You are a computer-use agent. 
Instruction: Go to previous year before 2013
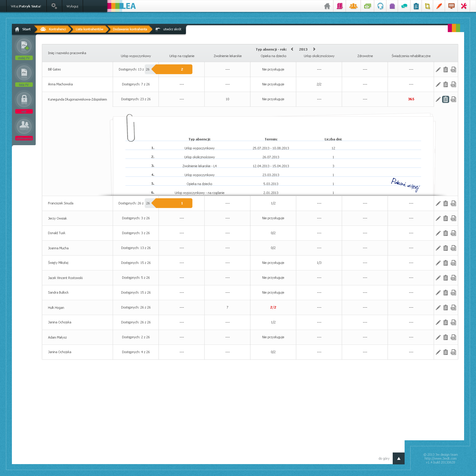pos(292,49)
